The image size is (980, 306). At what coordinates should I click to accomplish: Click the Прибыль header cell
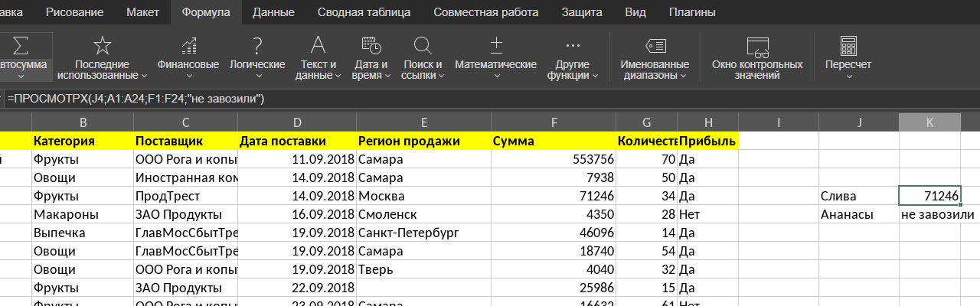[x=708, y=141]
